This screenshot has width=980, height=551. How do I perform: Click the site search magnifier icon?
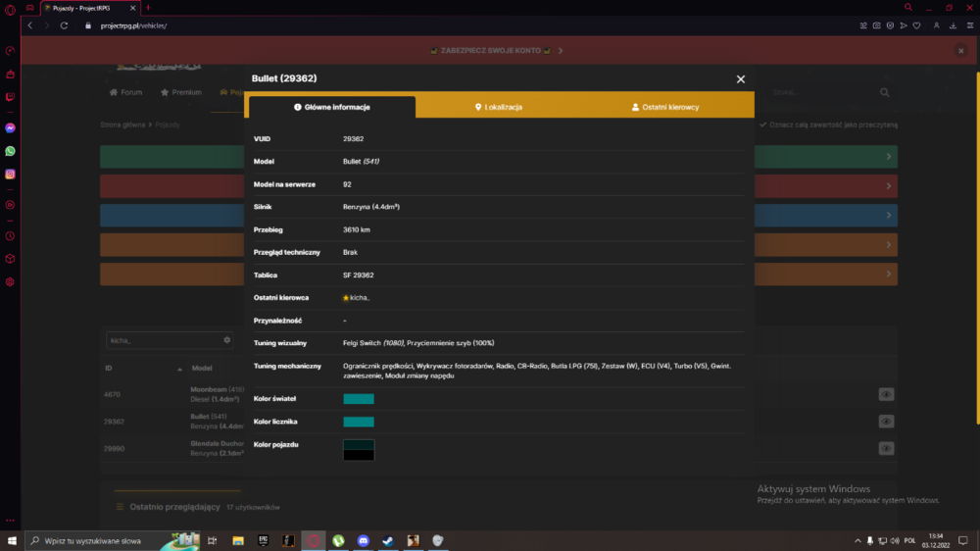884,92
